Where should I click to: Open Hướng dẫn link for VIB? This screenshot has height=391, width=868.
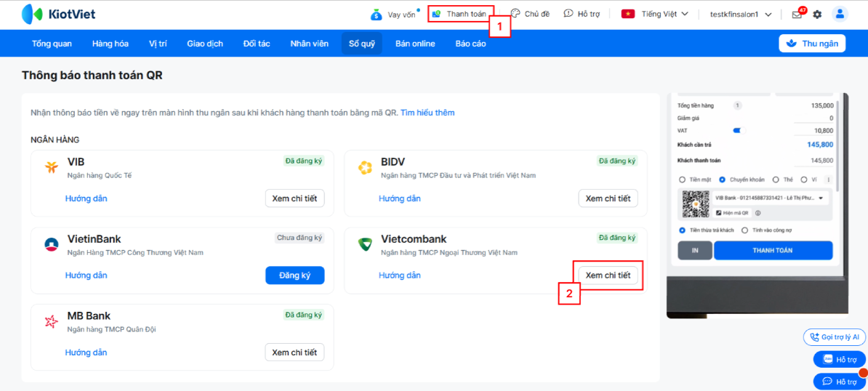coord(87,198)
